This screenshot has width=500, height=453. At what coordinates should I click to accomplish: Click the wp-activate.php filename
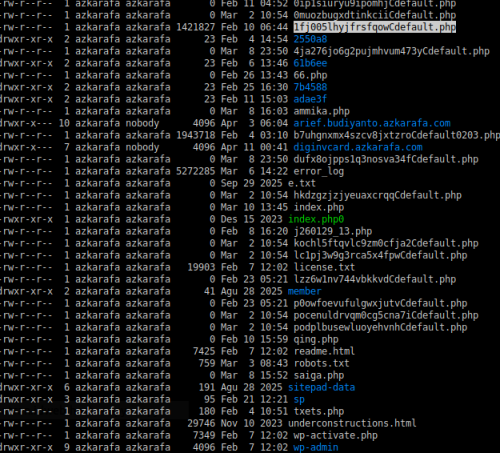tap(335, 435)
